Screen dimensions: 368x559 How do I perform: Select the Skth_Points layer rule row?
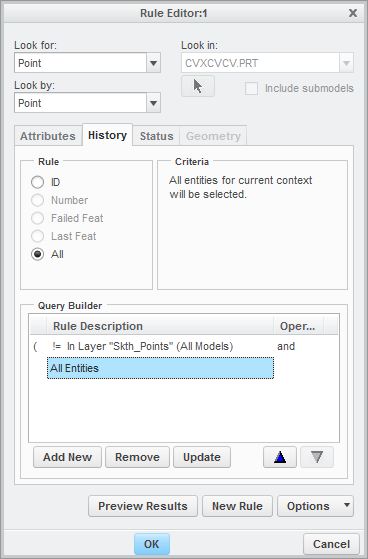[184, 346]
